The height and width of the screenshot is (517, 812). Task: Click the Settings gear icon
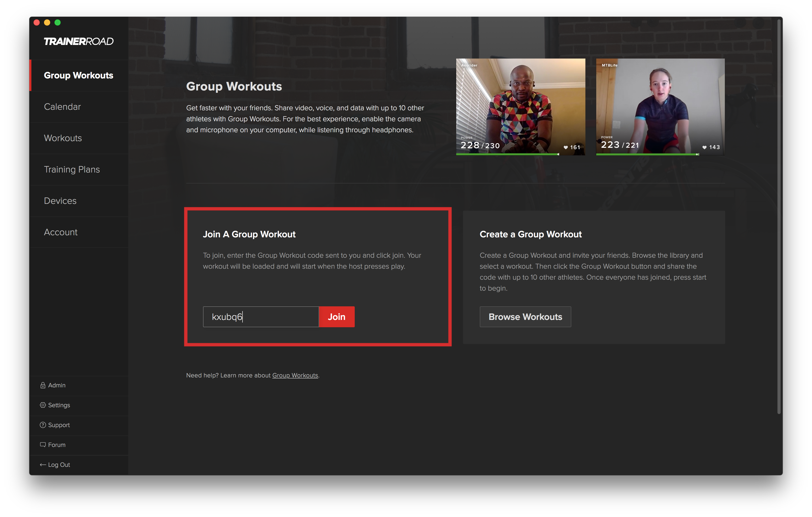pos(43,405)
